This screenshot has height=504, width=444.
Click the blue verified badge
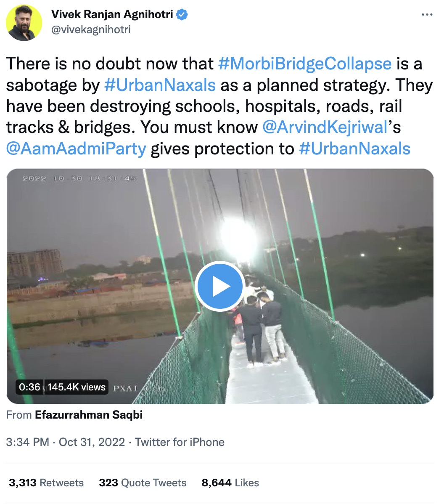(182, 14)
